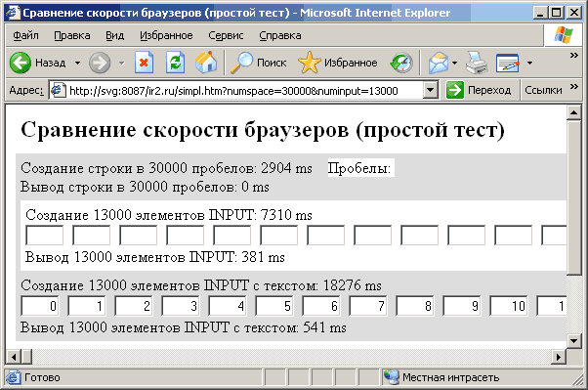The height and width of the screenshot is (390, 588).
Task: Show more toolbar buttons chevron
Action: [573, 56]
